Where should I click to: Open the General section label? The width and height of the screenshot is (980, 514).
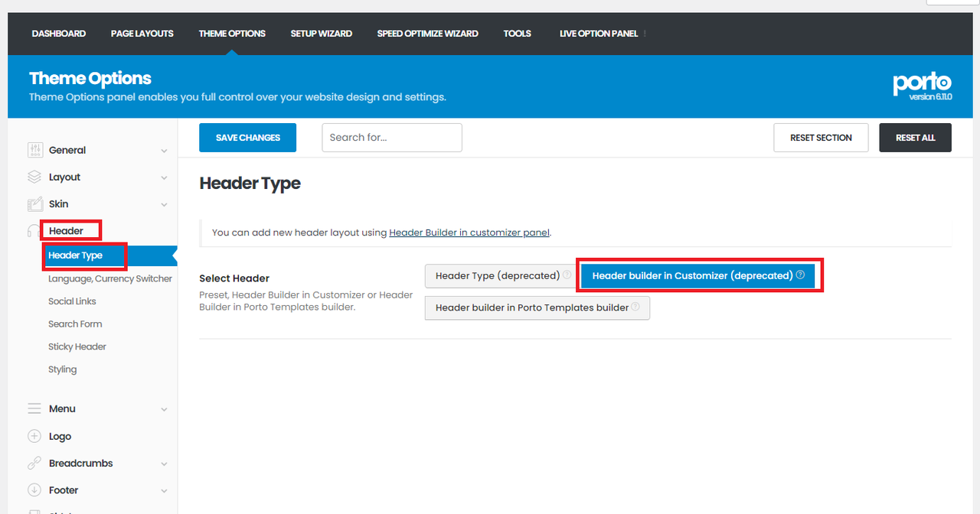pos(67,150)
